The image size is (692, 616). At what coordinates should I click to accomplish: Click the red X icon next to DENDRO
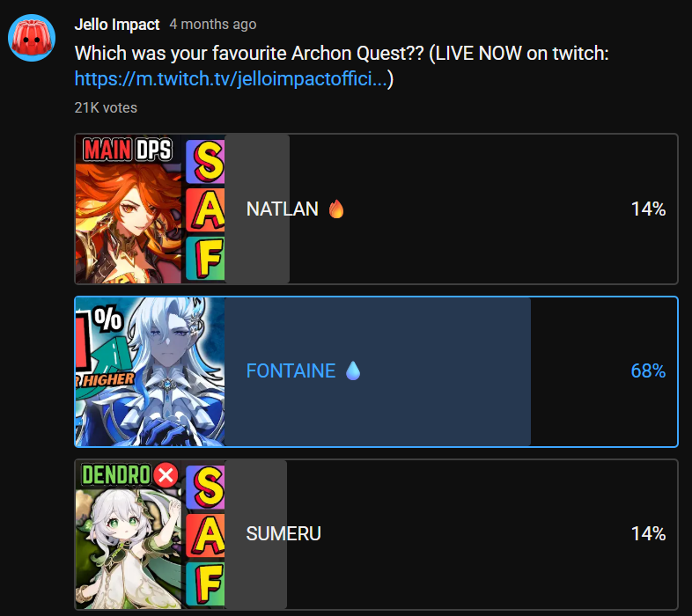(166, 475)
